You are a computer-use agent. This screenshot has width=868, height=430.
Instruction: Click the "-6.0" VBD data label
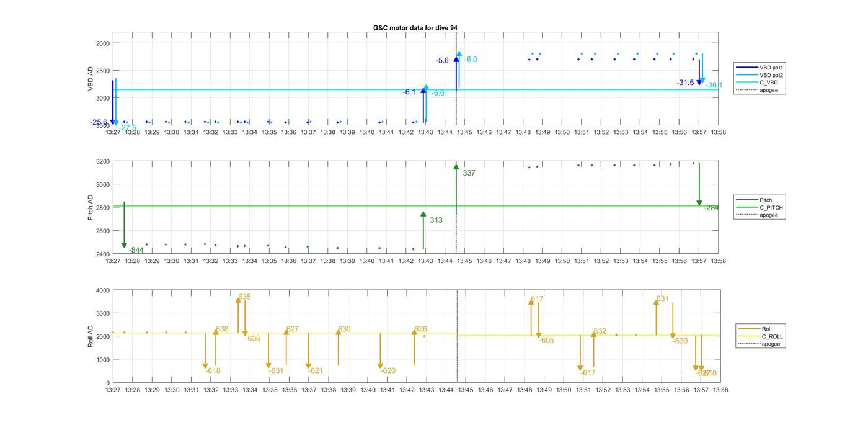pyautogui.click(x=471, y=60)
